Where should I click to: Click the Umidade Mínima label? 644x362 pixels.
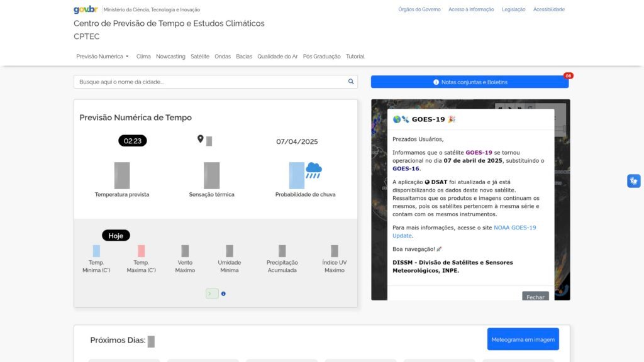coord(229,266)
